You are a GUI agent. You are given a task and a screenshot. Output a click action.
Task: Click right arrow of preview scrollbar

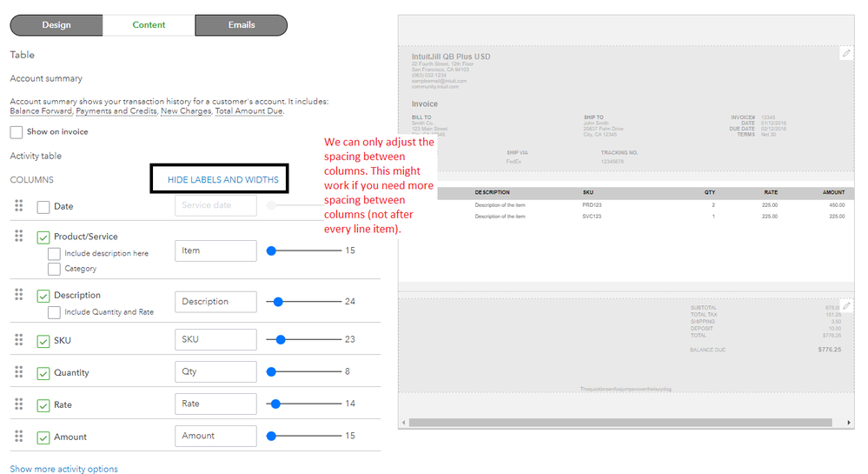click(849, 423)
